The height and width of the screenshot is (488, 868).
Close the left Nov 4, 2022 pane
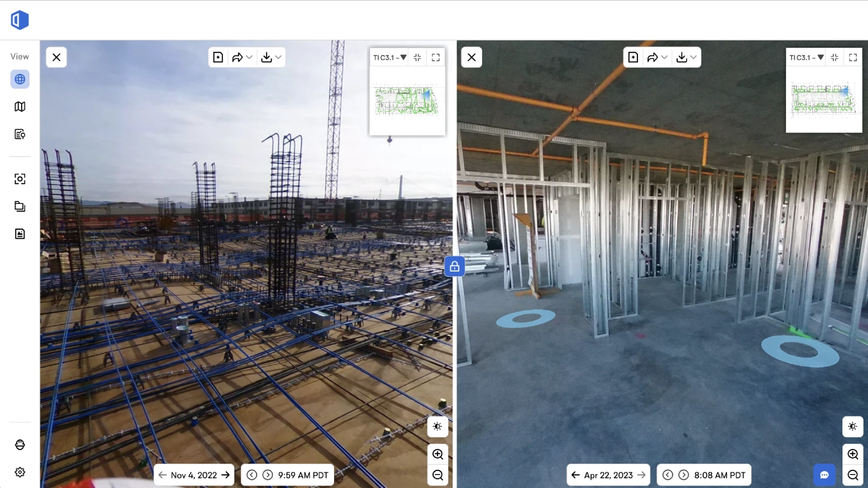click(x=56, y=57)
